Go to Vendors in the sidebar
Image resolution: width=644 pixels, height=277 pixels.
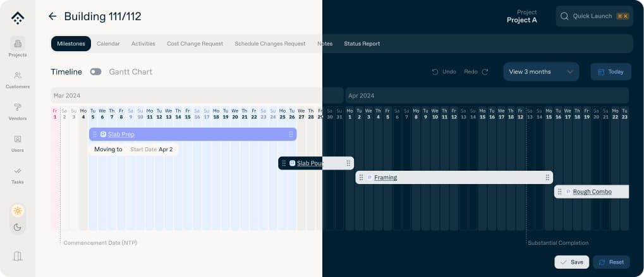click(x=18, y=111)
